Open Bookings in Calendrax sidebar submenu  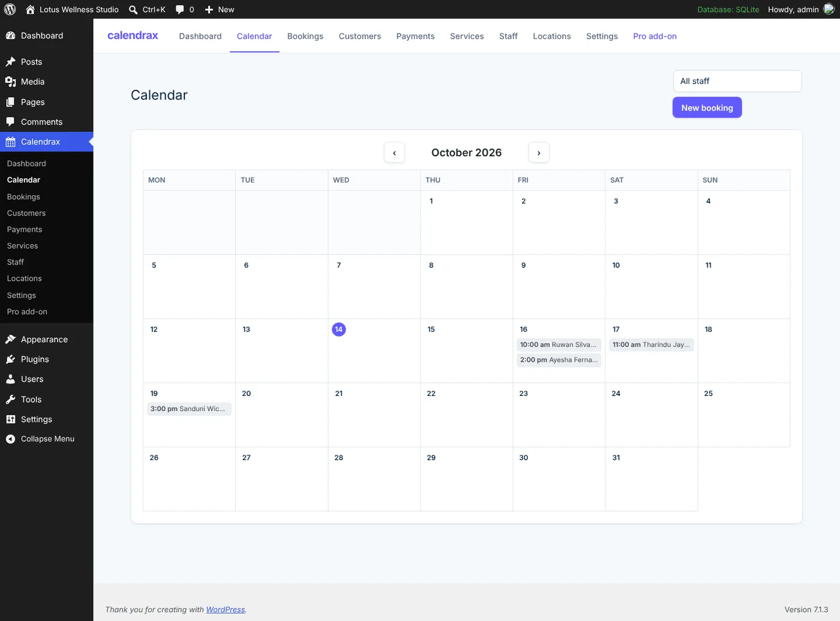23,196
